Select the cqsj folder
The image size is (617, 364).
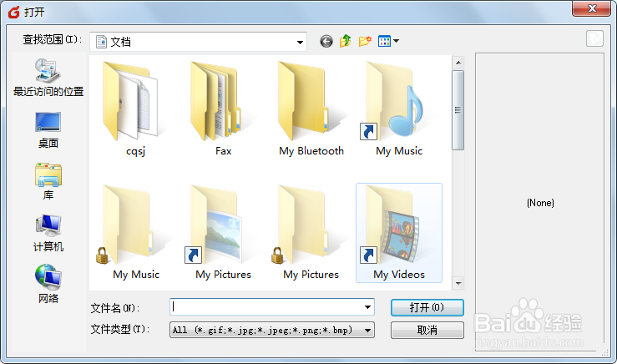[135, 109]
